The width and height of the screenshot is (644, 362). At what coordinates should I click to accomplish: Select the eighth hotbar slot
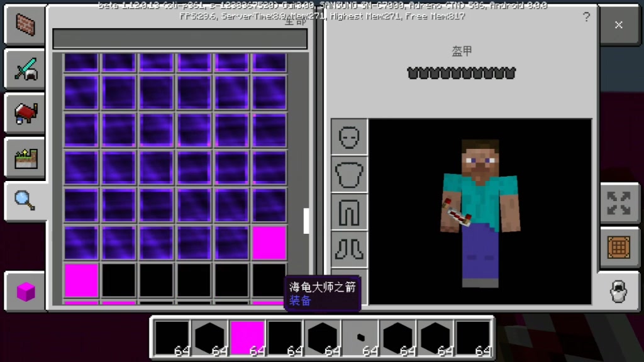[x=435, y=337]
